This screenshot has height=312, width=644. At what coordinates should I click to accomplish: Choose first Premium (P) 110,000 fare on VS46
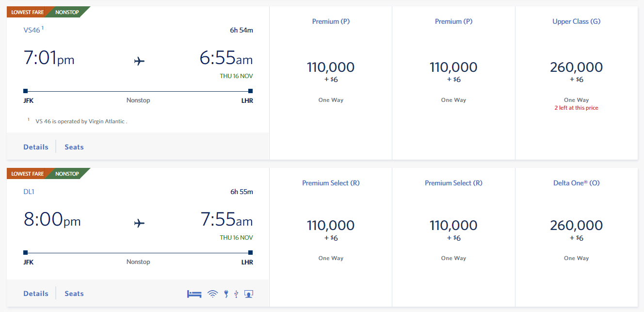coord(331,68)
